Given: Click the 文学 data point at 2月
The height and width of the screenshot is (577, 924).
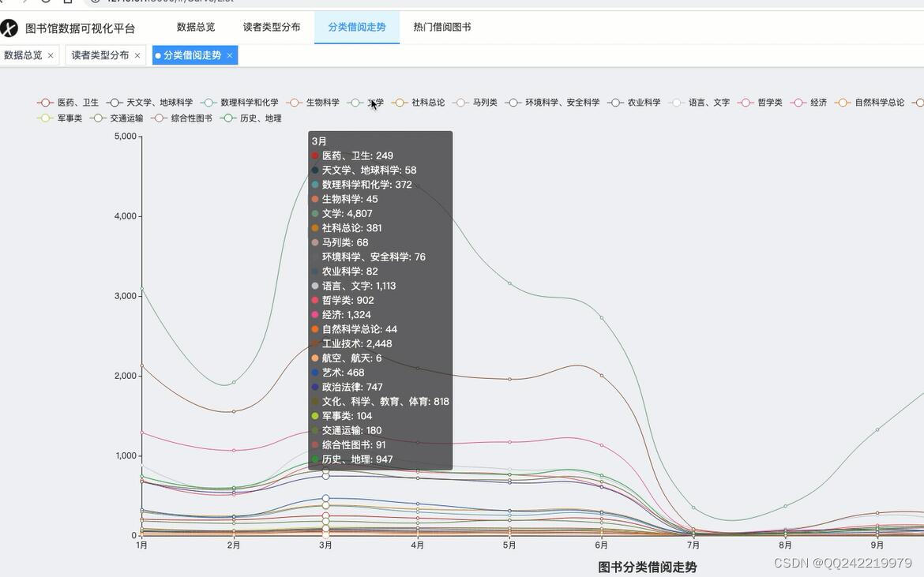Looking at the screenshot, I should [x=234, y=382].
